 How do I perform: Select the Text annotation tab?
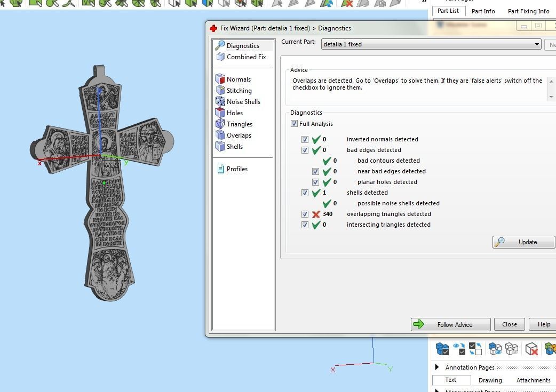(451, 380)
